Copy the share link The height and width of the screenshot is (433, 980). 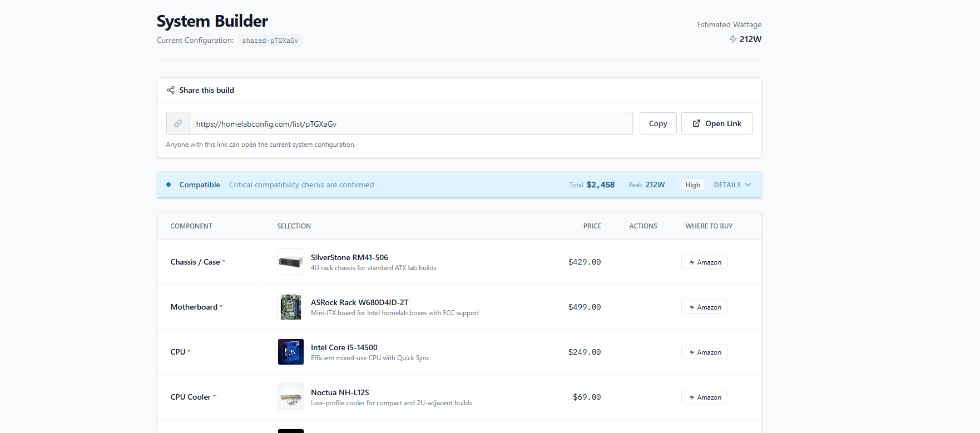click(658, 123)
